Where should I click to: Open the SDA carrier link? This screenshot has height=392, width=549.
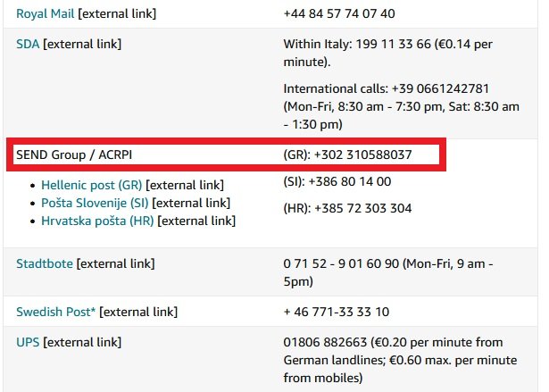[x=28, y=44]
